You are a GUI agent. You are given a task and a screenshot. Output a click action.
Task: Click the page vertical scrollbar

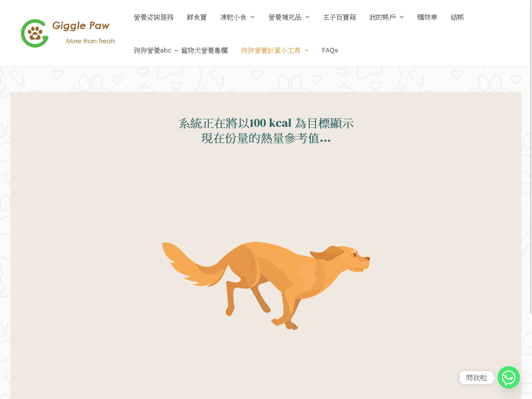point(531,158)
